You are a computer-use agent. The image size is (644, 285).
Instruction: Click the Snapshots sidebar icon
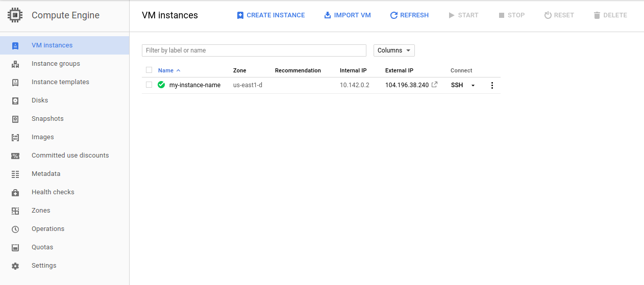[15, 119]
